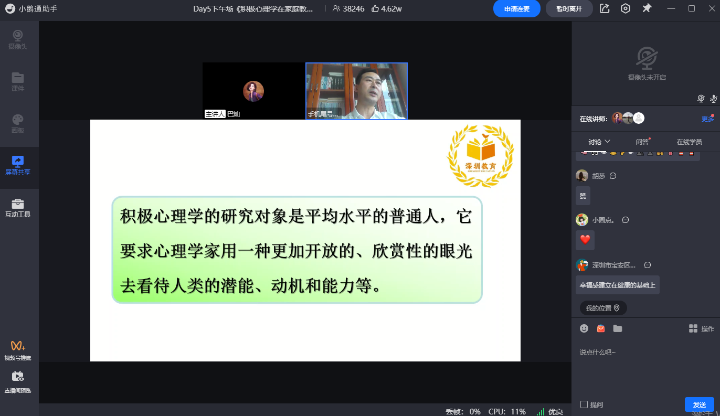Expand the 更多 (more) online lecturers link
The width and height of the screenshot is (720, 416).
(x=707, y=118)
